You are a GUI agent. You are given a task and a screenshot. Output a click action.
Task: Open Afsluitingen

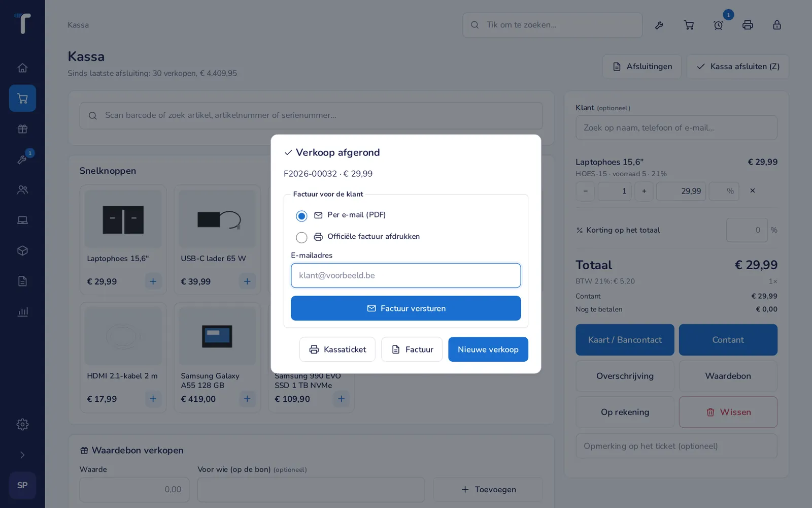(x=642, y=67)
